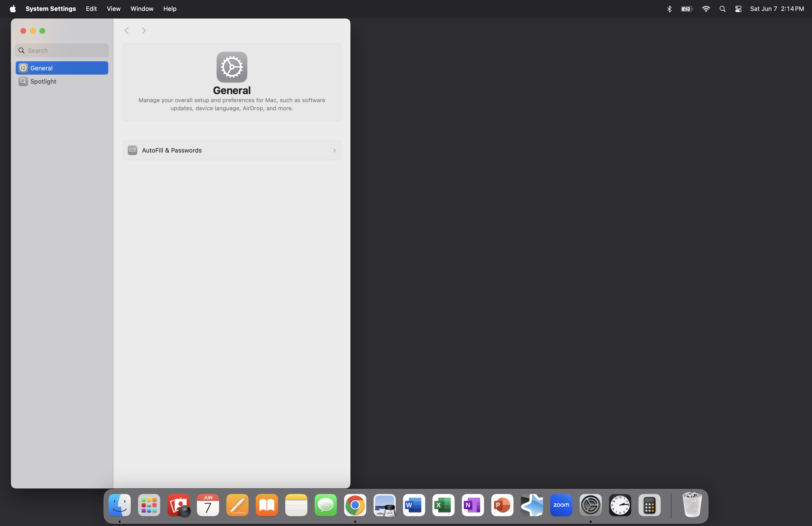This screenshot has width=812, height=526.
Task: Click the forward navigation arrow
Action: click(x=144, y=31)
